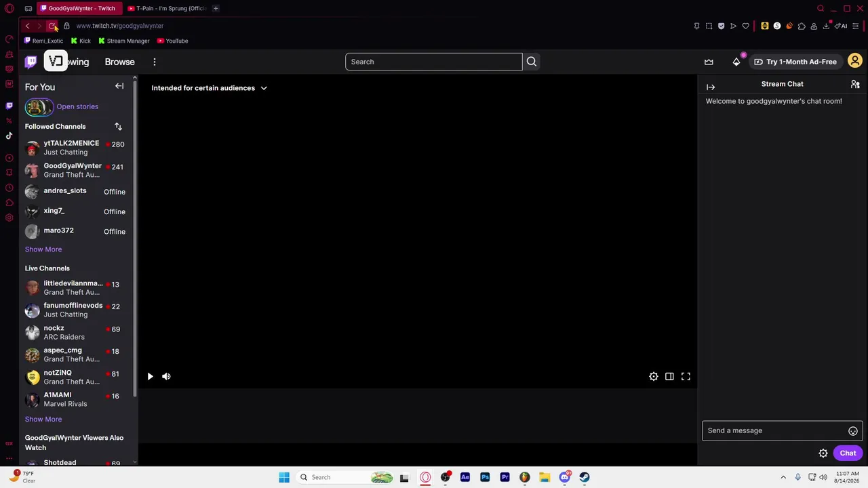Click the search magnifier button

tap(532, 62)
